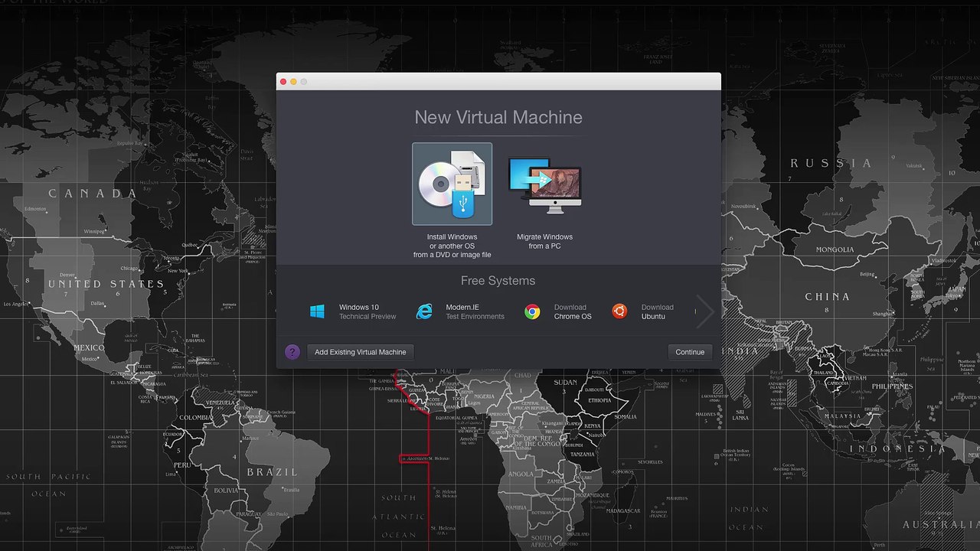Click the Continue button

click(690, 352)
